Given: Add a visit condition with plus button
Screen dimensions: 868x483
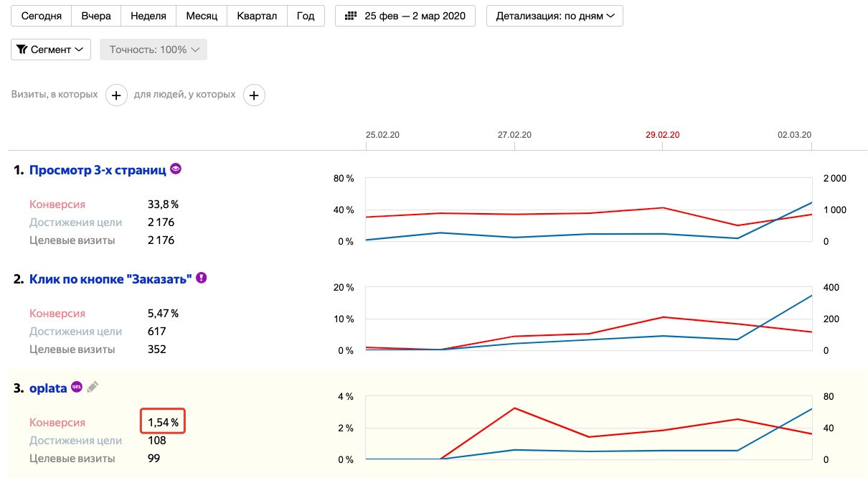Looking at the screenshot, I should point(116,95).
